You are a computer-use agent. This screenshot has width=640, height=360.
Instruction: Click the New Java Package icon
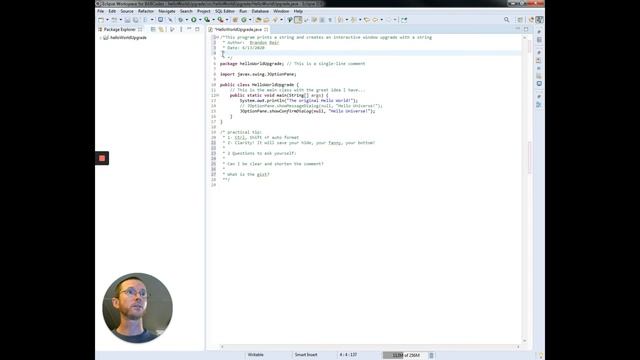click(x=235, y=20)
